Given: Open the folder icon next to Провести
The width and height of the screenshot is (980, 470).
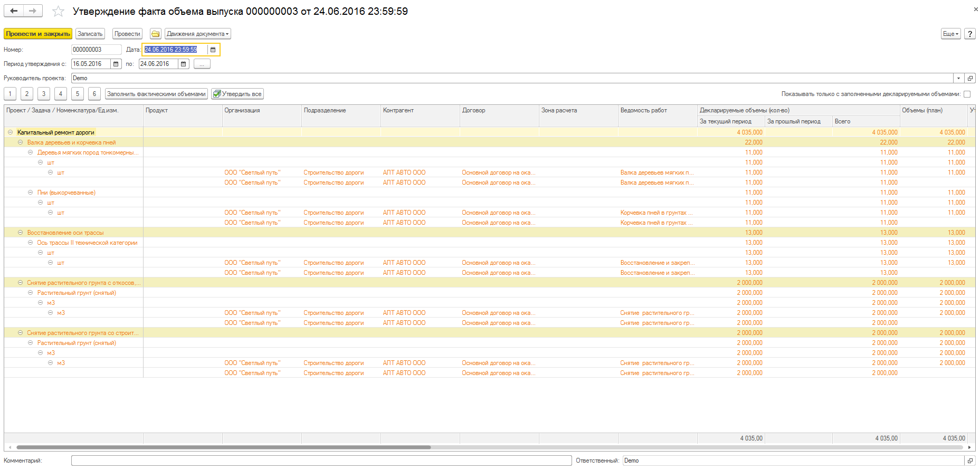Looking at the screenshot, I should coord(156,34).
